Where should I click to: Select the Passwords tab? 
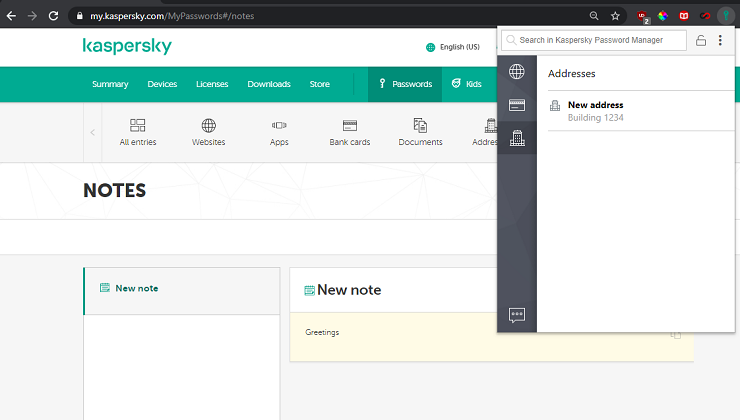(405, 84)
